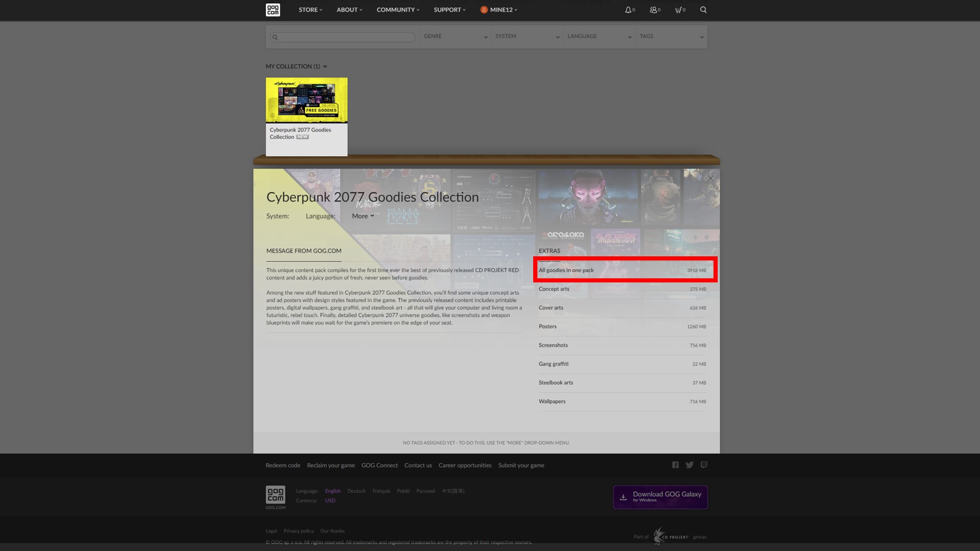This screenshot has width=980, height=551.
Task: Open the GOG Connect link
Action: (x=379, y=465)
